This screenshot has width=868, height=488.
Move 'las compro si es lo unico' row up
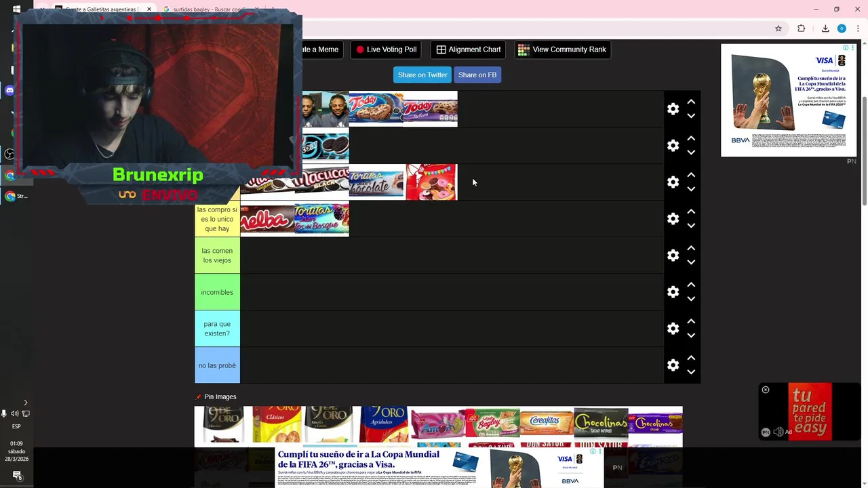pyautogui.click(x=691, y=211)
